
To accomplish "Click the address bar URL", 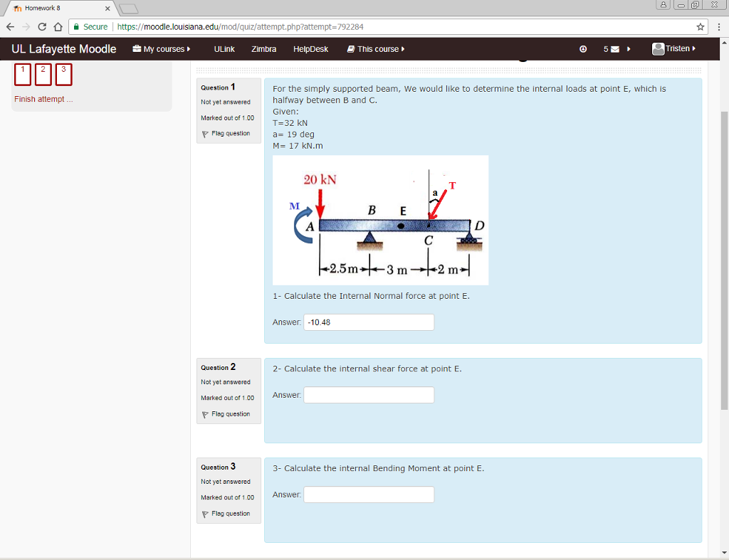I will pyautogui.click(x=240, y=27).
